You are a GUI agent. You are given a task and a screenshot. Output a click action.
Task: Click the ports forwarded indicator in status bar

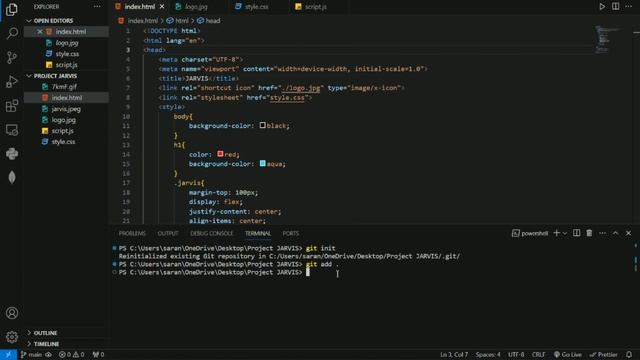coord(98,354)
